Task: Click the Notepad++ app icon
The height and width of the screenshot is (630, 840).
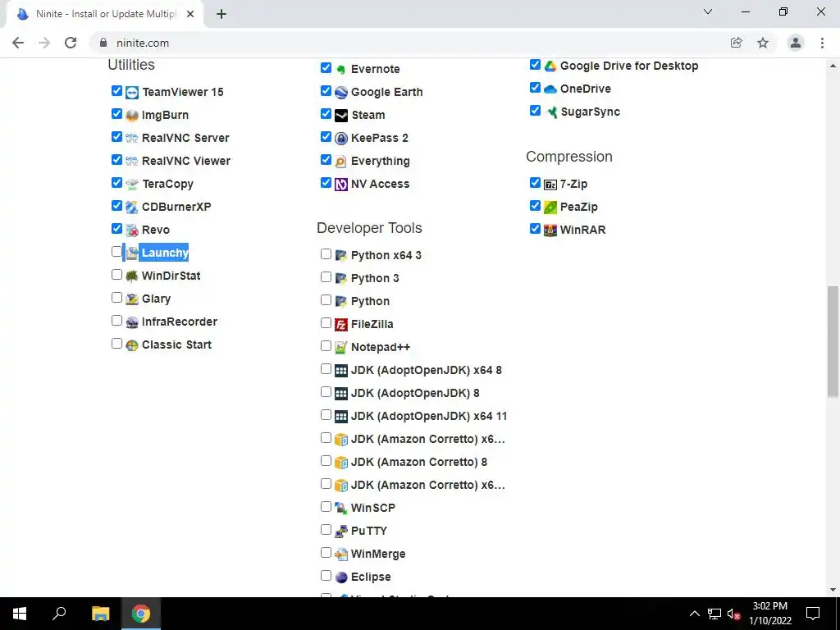Action: point(341,348)
